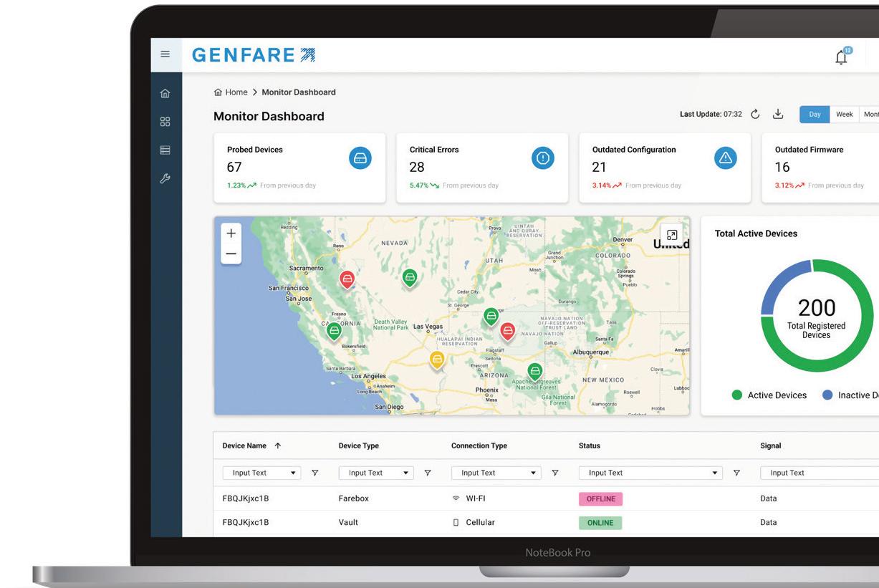
Task: Select yellow device pin in Arizona
Action: point(437,360)
